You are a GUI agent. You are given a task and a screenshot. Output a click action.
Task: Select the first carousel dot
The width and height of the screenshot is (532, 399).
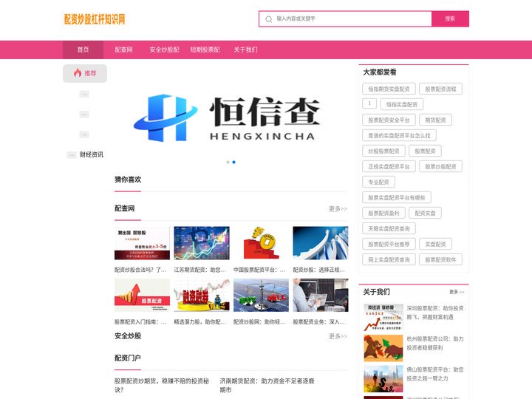(228, 162)
